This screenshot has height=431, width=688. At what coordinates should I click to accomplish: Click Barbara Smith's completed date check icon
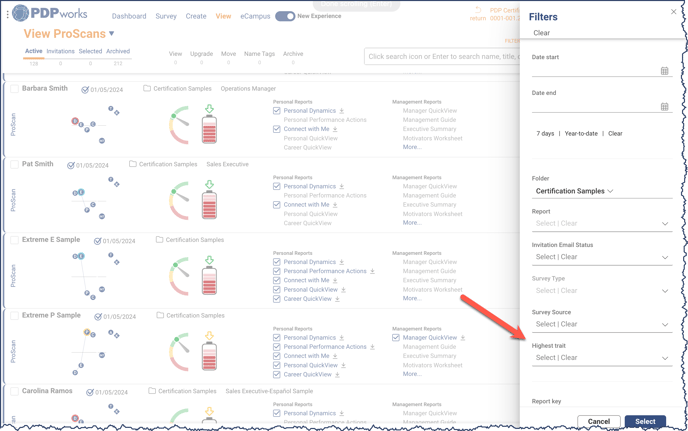[85, 90]
